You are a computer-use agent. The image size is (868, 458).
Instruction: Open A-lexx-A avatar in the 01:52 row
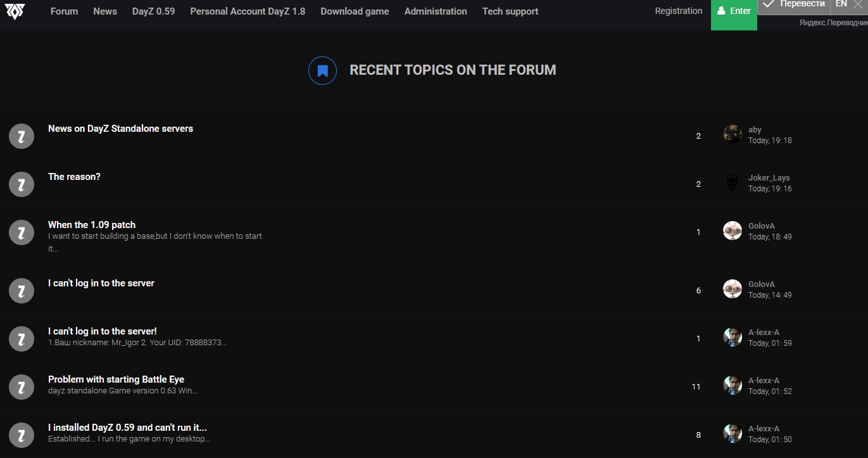[733, 385]
